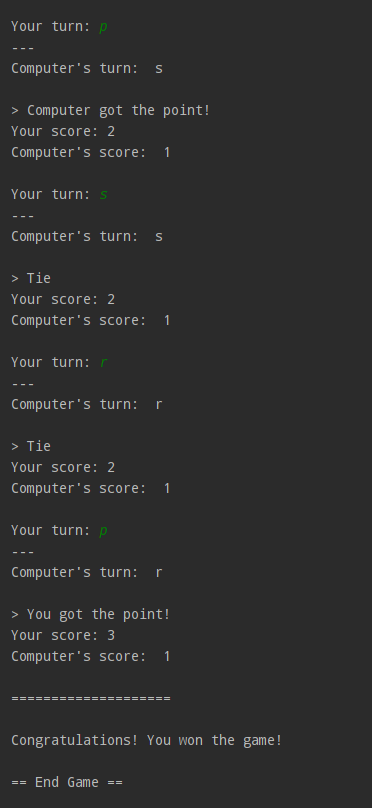
Task: Click the green 's' user input
Action: (x=104, y=194)
